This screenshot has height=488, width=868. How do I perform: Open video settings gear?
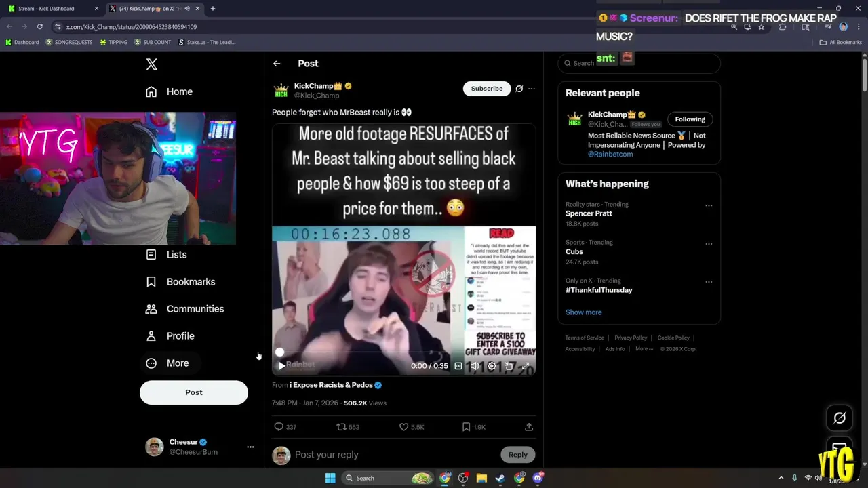point(492,366)
